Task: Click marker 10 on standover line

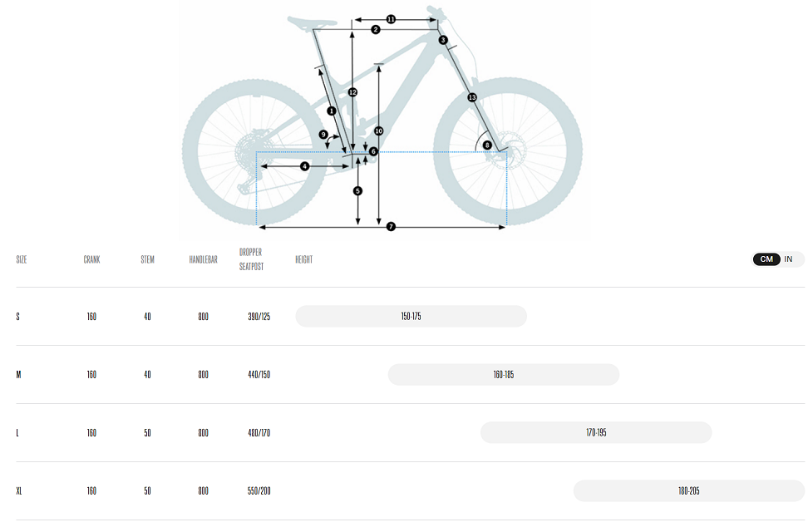Action: coord(379,131)
